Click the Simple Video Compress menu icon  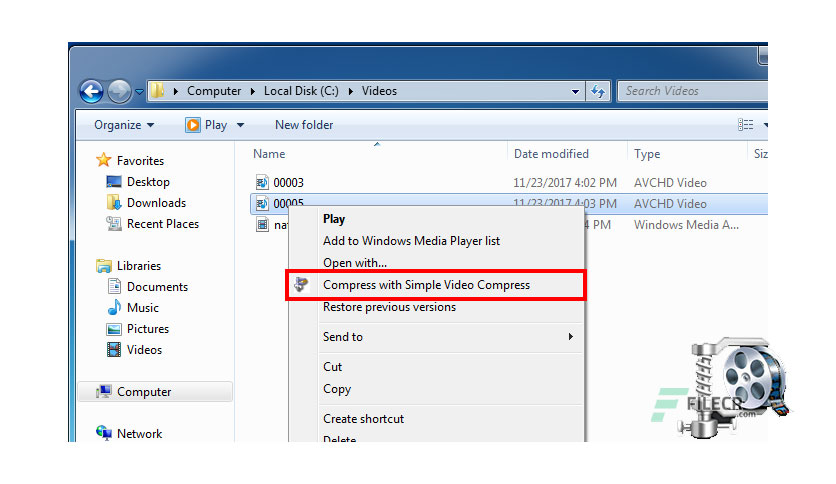[301, 285]
